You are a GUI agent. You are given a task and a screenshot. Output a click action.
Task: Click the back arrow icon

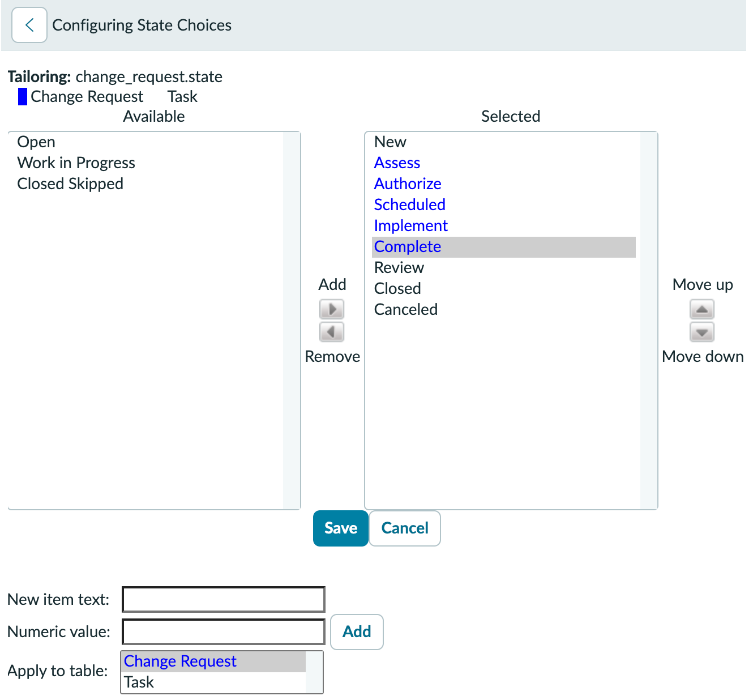(29, 25)
